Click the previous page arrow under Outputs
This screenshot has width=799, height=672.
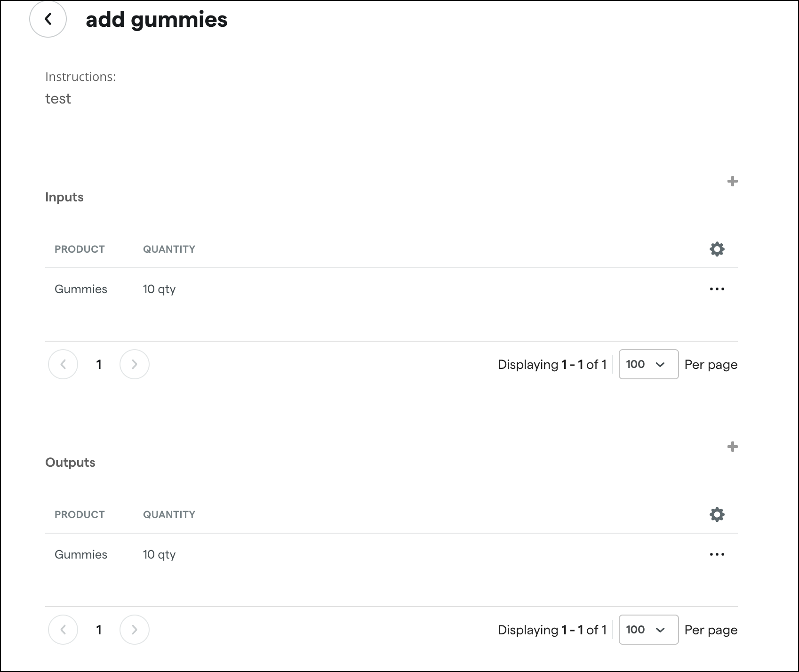[63, 630]
